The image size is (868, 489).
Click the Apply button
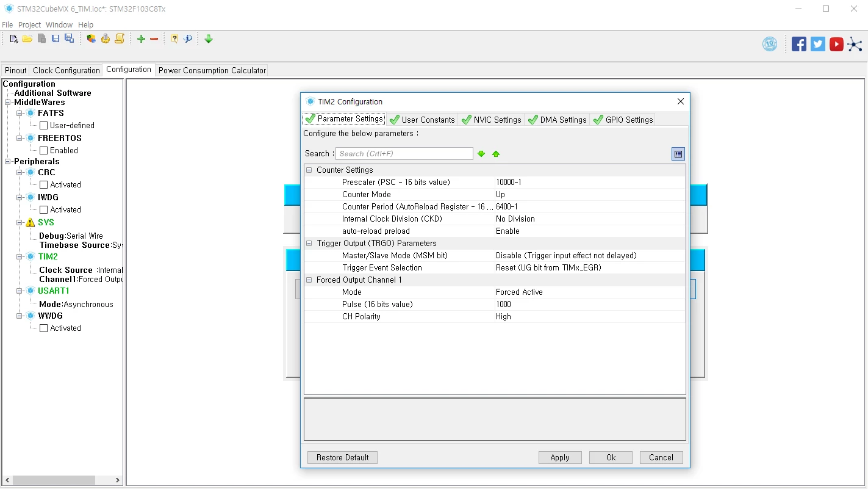pyautogui.click(x=560, y=458)
